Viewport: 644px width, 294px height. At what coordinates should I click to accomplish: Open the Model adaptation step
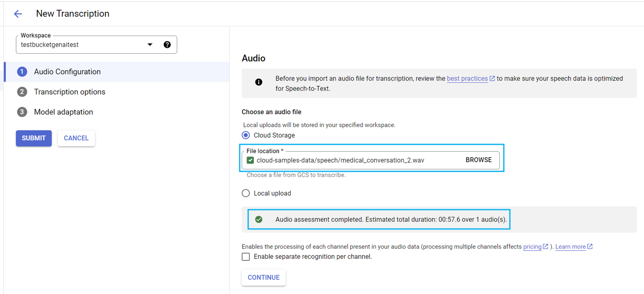63,112
